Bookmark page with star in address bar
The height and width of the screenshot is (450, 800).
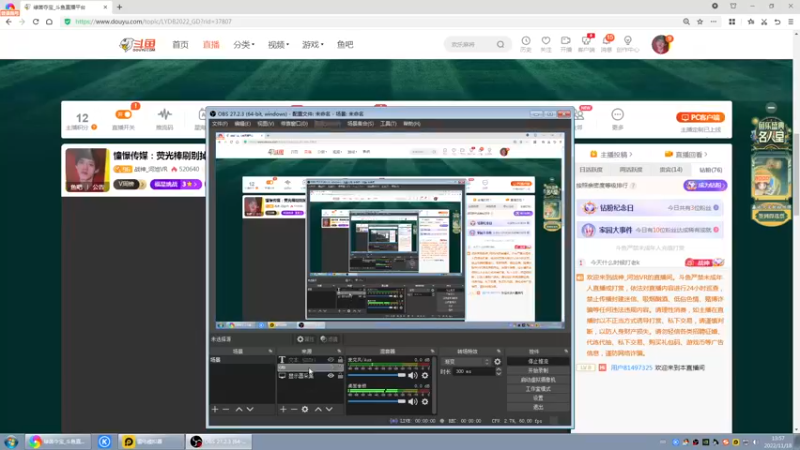pos(700,21)
